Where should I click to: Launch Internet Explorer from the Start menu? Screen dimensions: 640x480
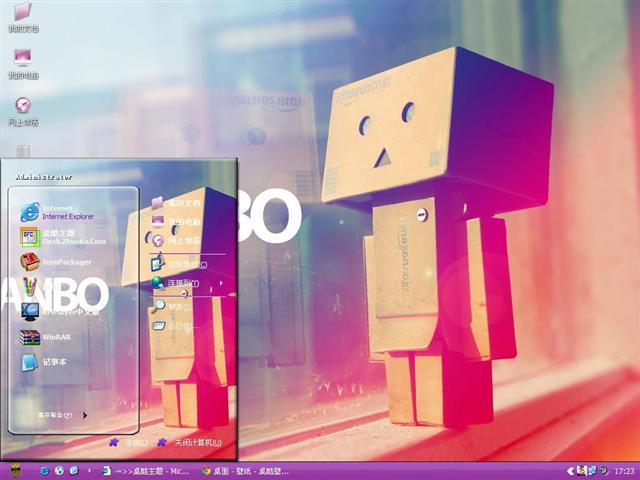pos(57,212)
